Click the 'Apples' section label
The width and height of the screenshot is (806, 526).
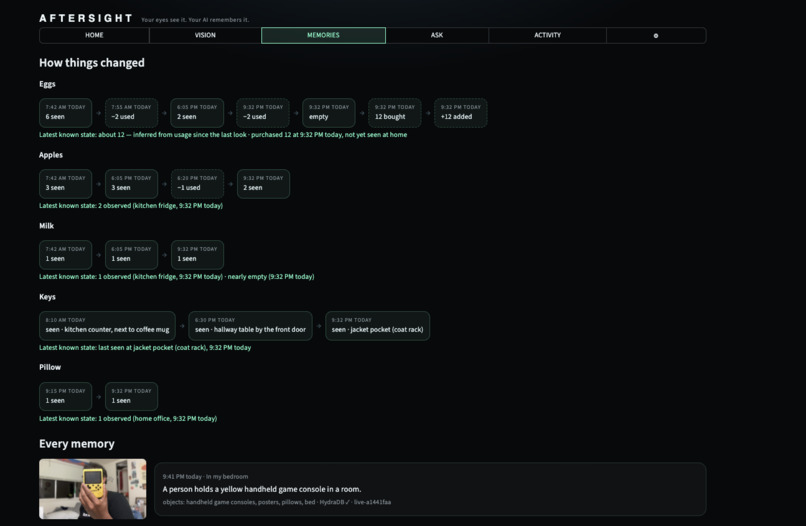click(x=51, y=155)
